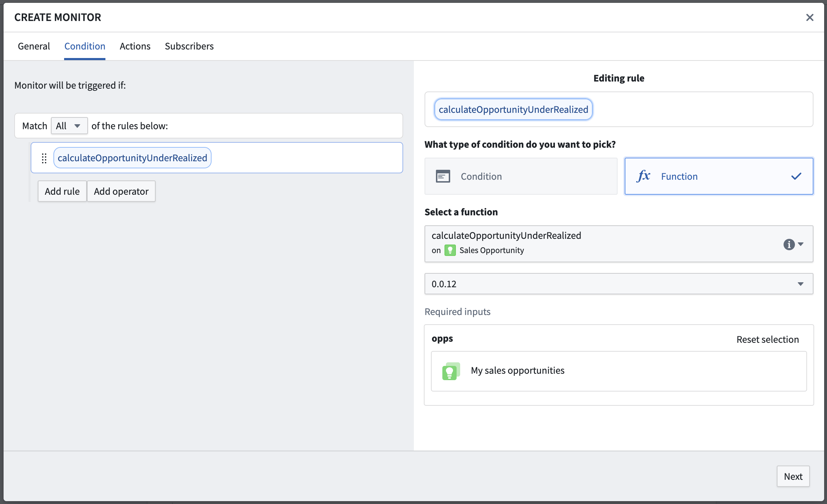Select the Condition tab
Image resolution: width=827 pixels, height=504 pixels.
tap(85, 46)
